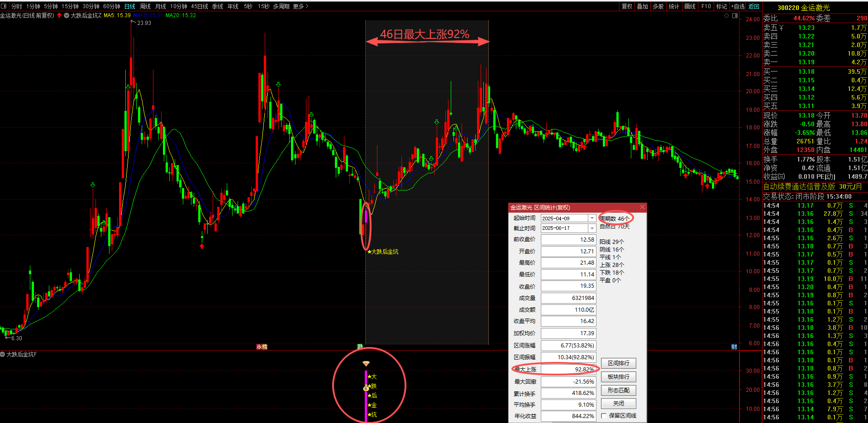This screenshot has height=423, width=868.
Task: Expand the 大跌后金坑Z indicator dropdown circle
Action: 67,15
